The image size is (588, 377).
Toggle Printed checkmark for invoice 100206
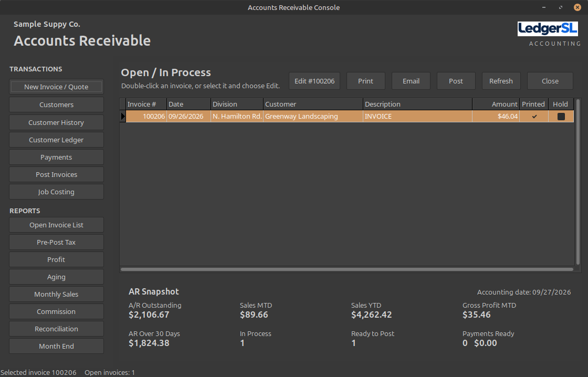(x=534, y=116)
